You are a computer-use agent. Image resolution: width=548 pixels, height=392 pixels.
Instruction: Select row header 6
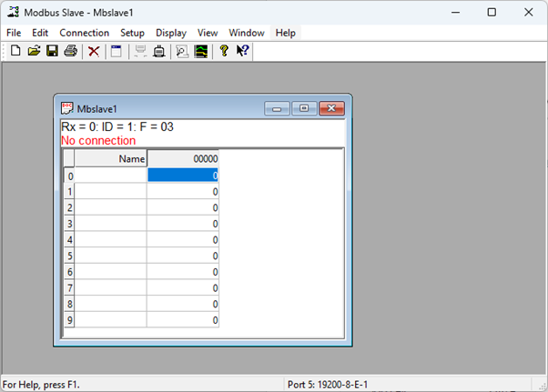(x=69, y=272)
